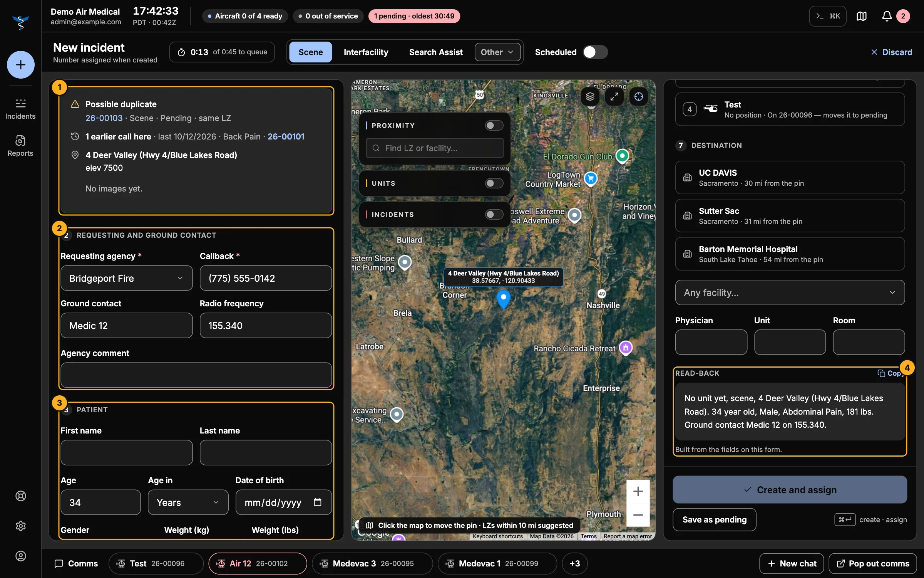Enable the Proximity map toggle
This screenshot has width=924, height=578.
point(494,125)
